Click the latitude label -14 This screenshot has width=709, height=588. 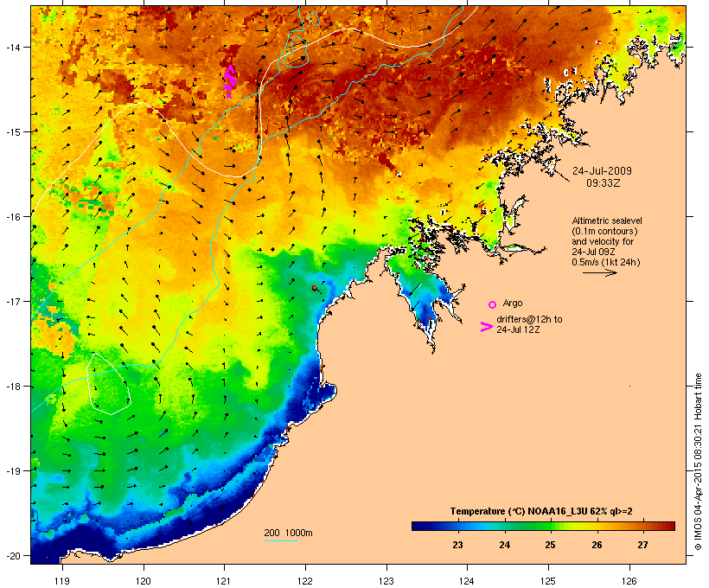12,47
